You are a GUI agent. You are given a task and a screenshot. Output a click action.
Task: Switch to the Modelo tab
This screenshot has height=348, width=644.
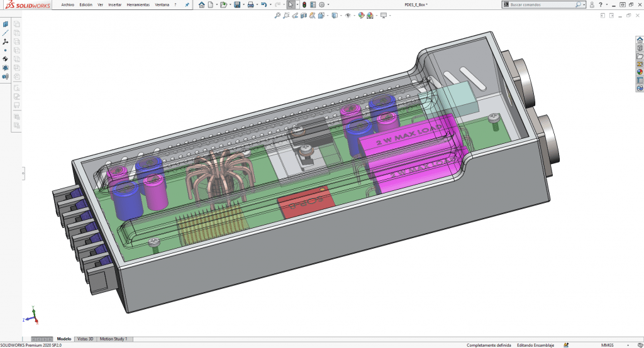pos(64,339)
